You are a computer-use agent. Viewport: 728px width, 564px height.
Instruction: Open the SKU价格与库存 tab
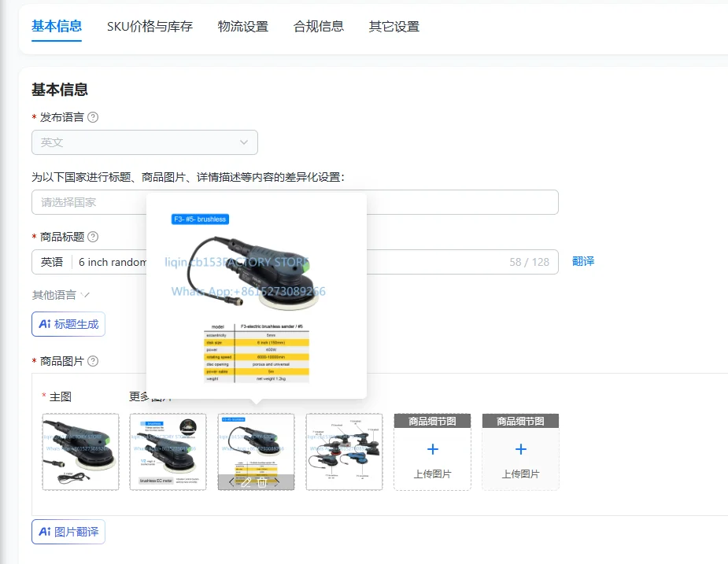click(150, 26)
